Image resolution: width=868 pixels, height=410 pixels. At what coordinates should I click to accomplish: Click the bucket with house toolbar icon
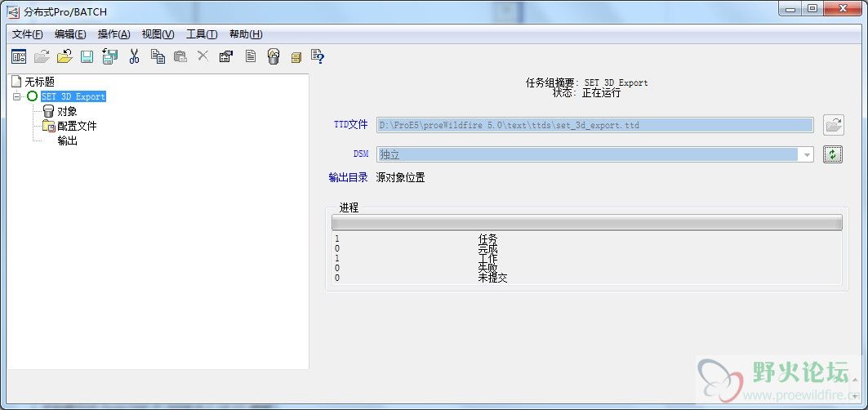[274, 56]
